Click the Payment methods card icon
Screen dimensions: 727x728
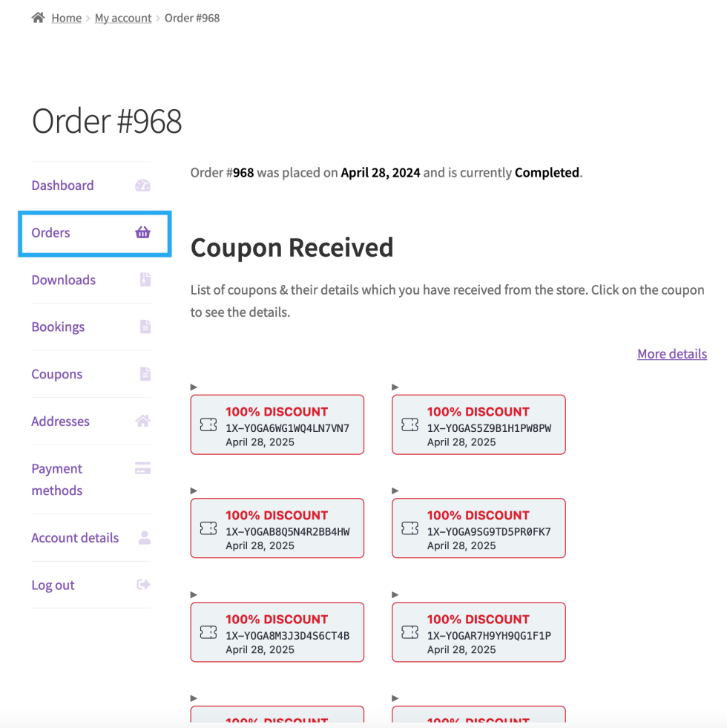tap(143, 468)
